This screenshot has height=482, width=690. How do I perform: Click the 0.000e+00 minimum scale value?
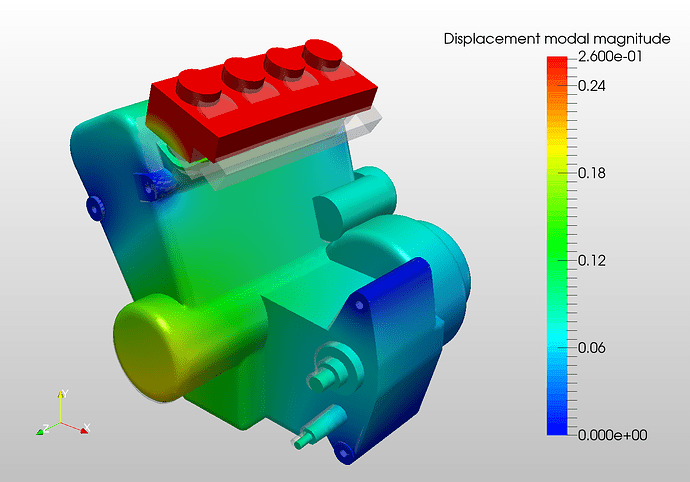click(x=612, y=435)
